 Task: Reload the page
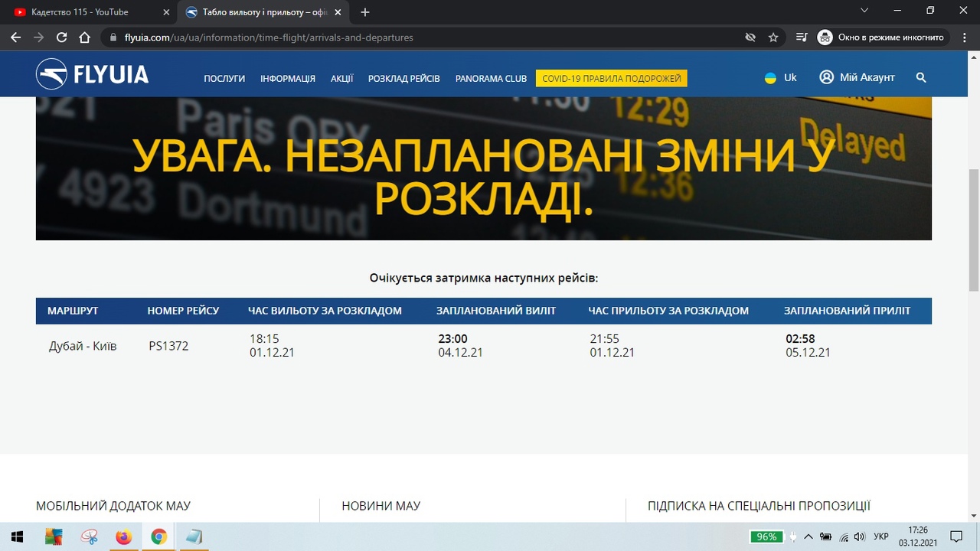62,37
